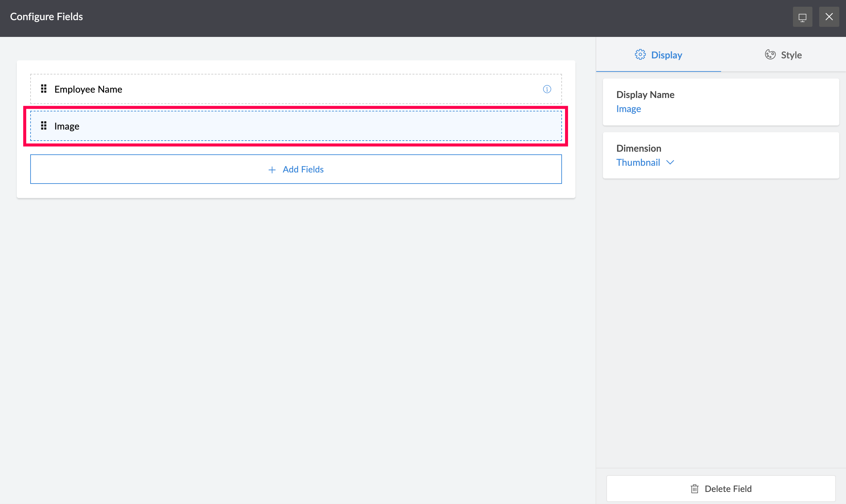
Task: Click the Display Name label
Action: pyautogui.click(x=645, y=94)
